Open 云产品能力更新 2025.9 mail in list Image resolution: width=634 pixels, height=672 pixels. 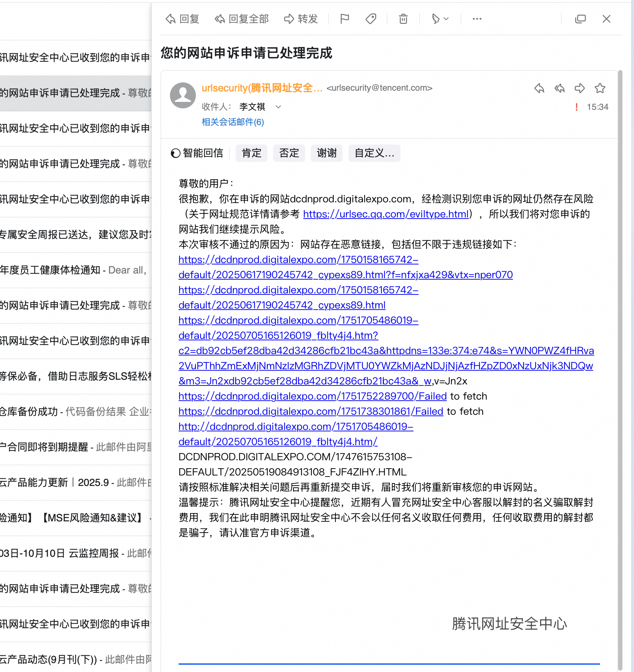76,483
